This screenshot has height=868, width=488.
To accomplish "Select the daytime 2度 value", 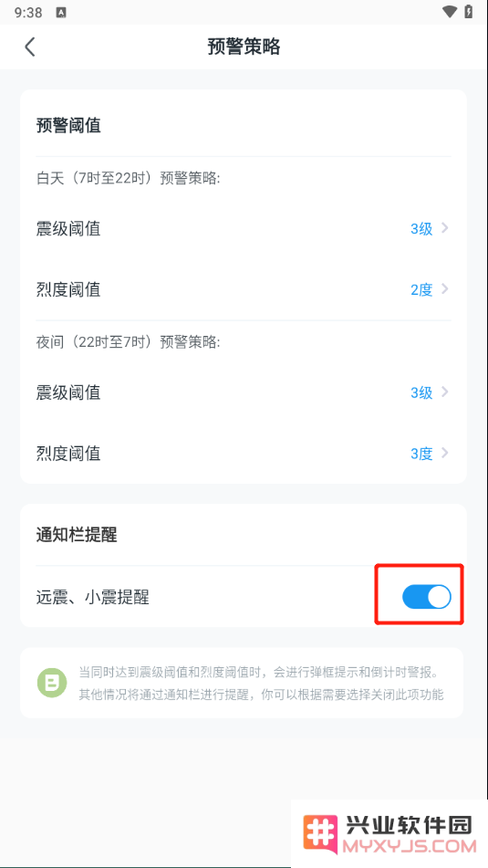I will click(421, 289).
